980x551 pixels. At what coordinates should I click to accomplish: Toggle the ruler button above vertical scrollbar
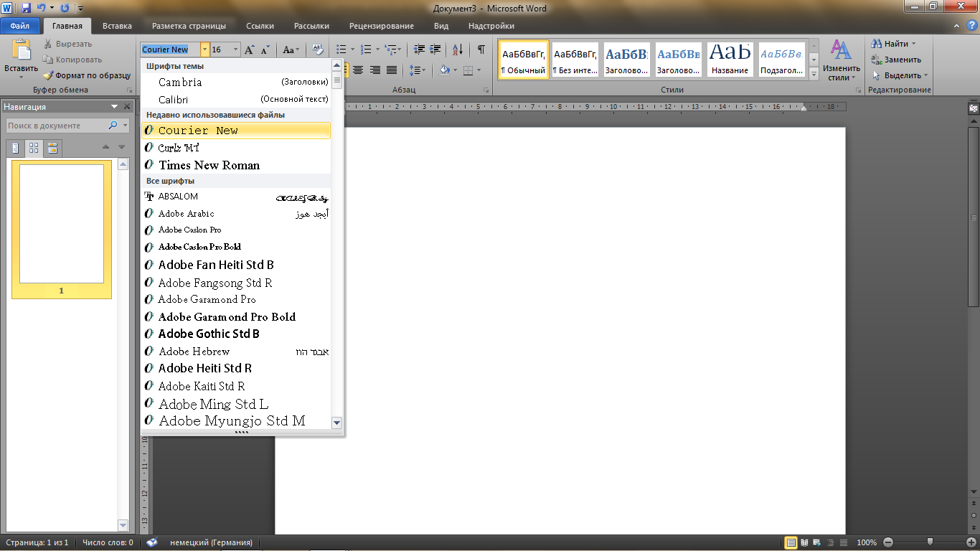[x=974, y=108]
